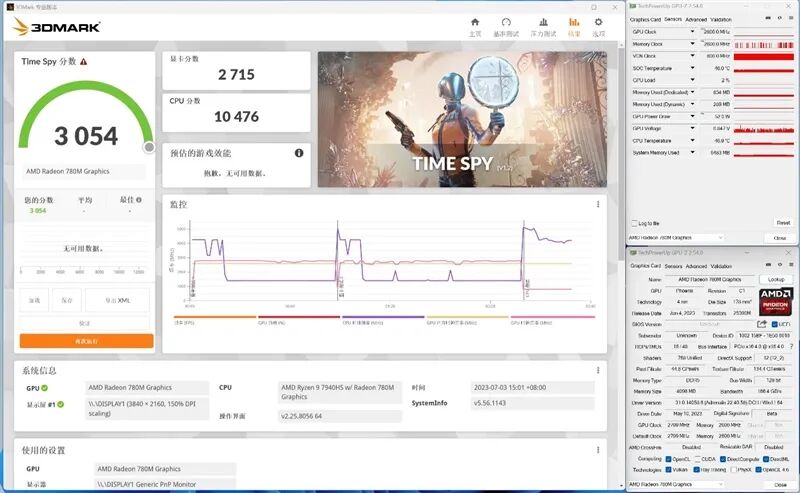The height and width of the screenshot is (493, 800).
Task: Click green Time Spy score gauge knob
Action: point(149,147)
